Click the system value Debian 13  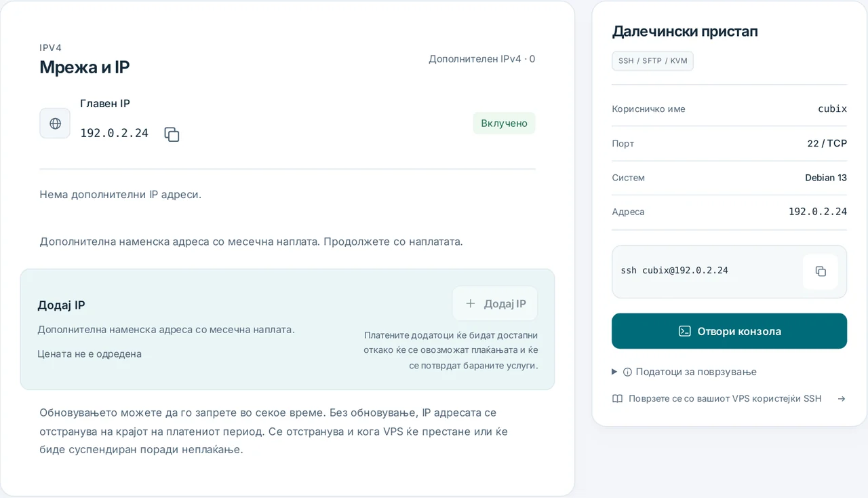point(826,178)
